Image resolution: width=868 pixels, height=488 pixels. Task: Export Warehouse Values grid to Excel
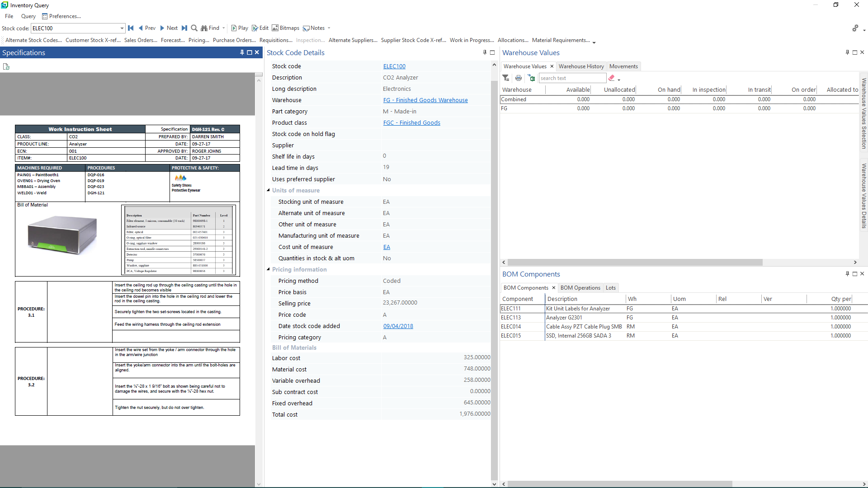(531, 78)
